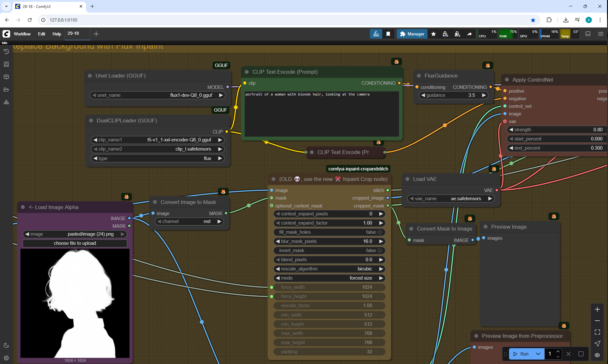The width and height of the screenshot is (608, 364).
Task: Toggle the invert_mask switch
Action: click(x=379, y=250)
